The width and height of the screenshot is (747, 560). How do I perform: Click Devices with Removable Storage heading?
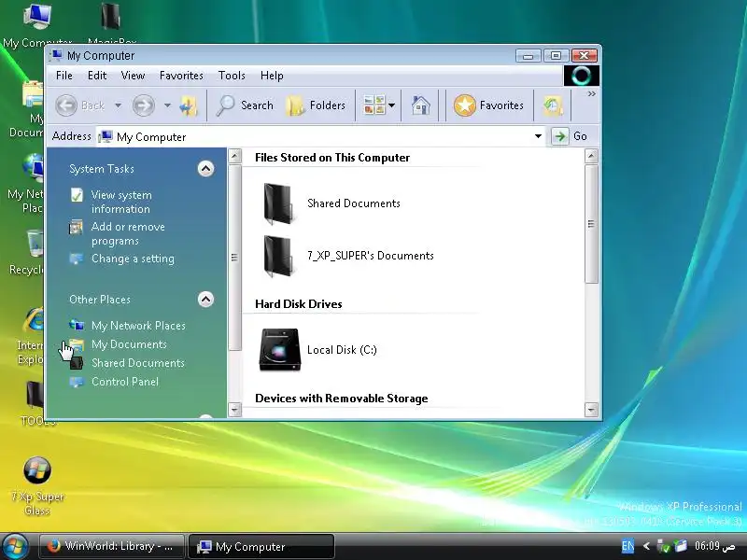(x=342, y=399)
